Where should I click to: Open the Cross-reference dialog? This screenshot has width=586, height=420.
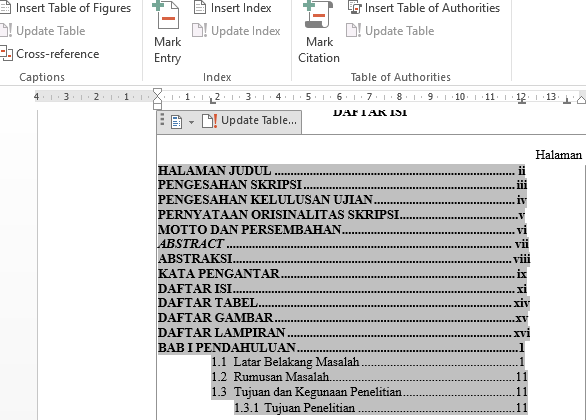[50, 54]
